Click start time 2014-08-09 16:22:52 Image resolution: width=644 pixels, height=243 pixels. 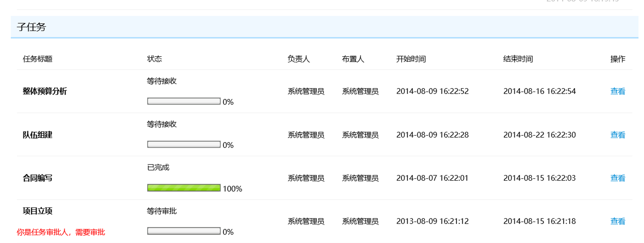(x=432, y=91)
